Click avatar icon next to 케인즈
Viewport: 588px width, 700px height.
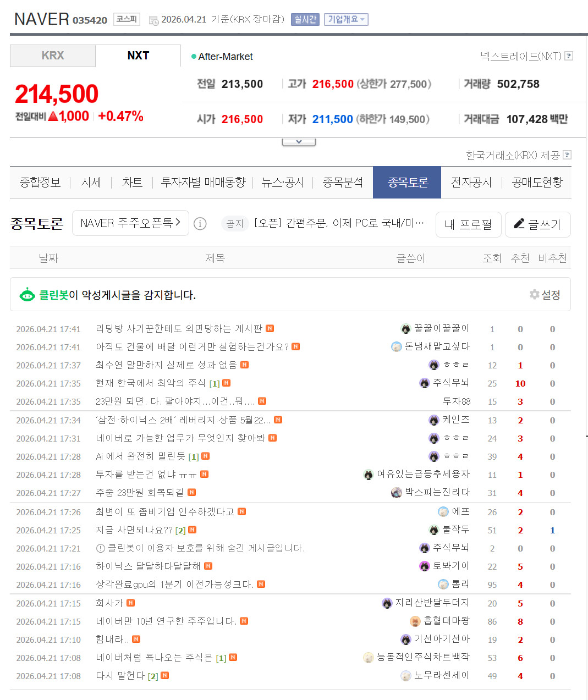pos(434,420)
